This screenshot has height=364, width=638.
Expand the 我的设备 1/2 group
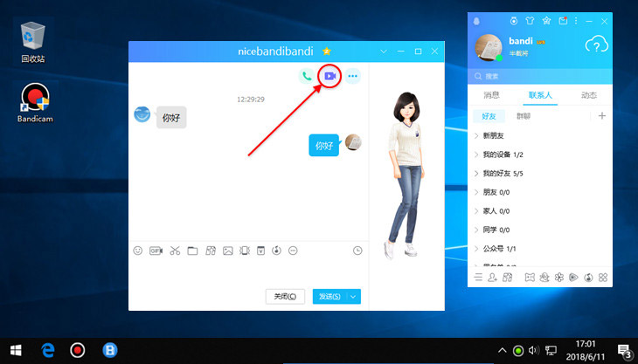coord(502,155)
